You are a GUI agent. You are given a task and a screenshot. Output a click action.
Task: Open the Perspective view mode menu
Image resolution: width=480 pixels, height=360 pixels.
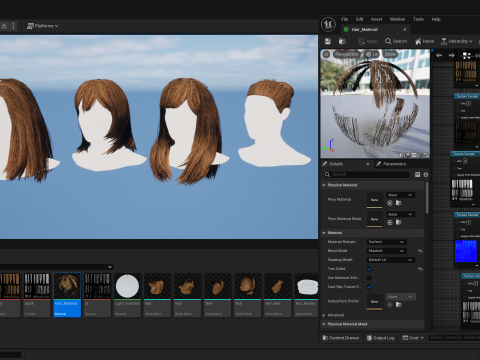pos(347,54)
